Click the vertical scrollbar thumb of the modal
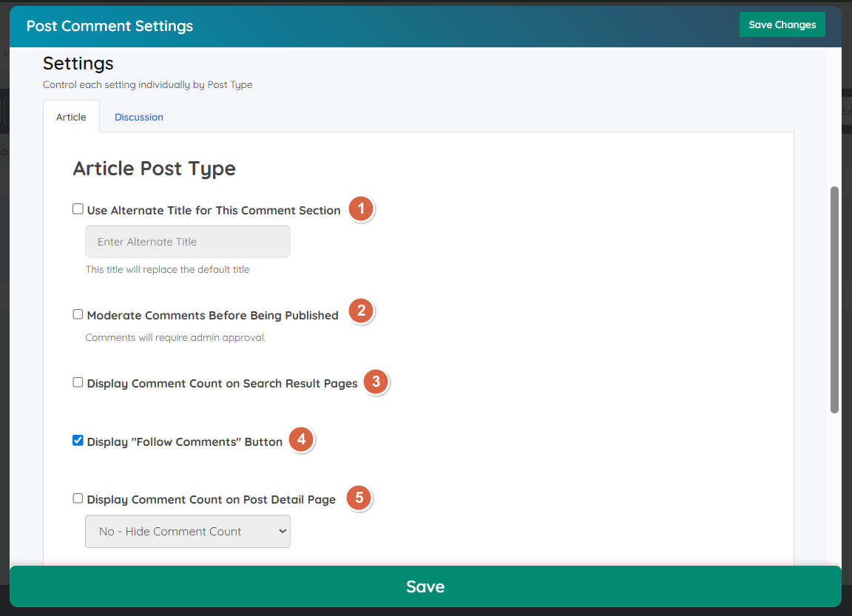 pos(834,299)
